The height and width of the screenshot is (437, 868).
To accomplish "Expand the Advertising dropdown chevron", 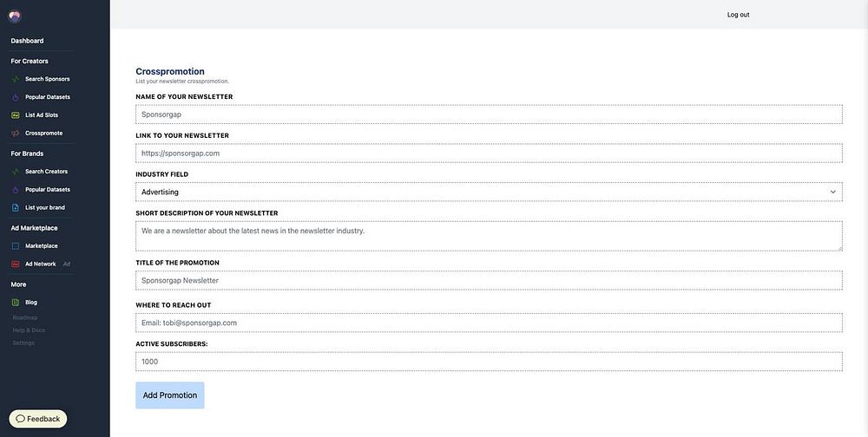I will click(x=833, y=192).
